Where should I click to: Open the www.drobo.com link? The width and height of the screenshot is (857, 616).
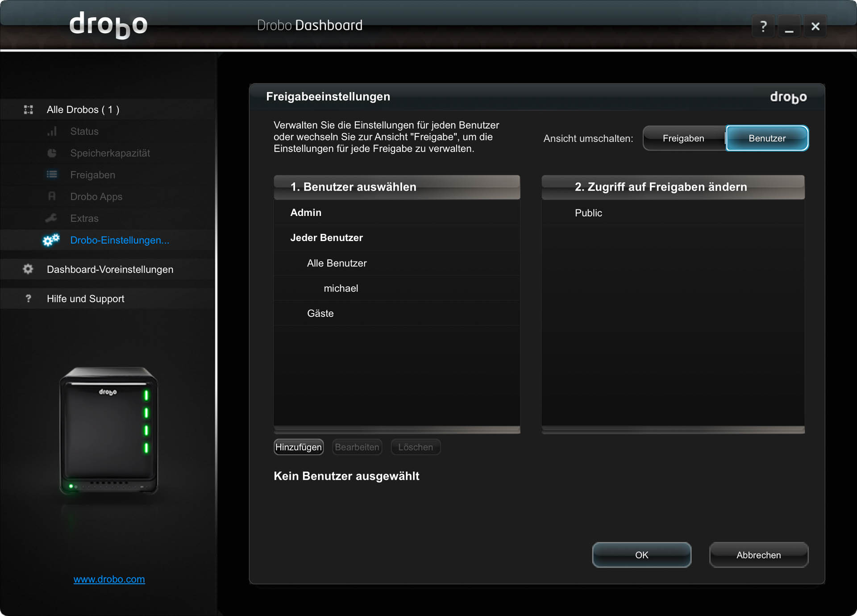click(x=109, y=579)
